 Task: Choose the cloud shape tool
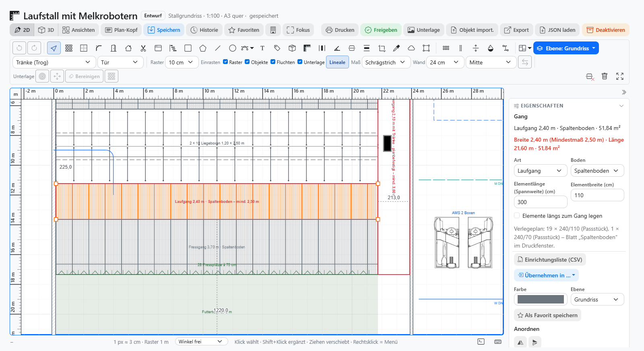(x=411, y=48)
